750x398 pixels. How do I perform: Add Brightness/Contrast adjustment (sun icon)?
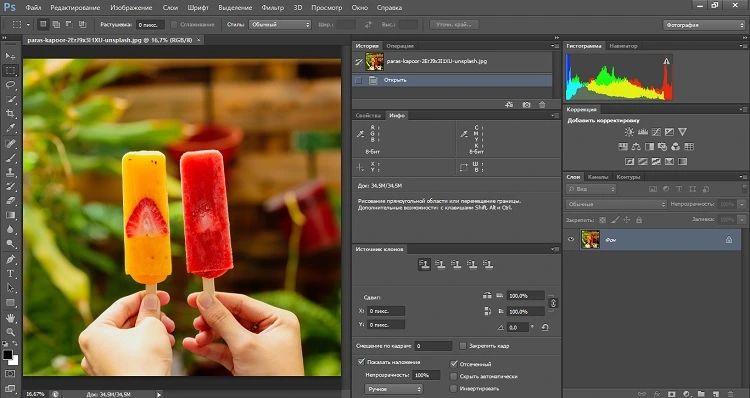click(x=629, y=132)
